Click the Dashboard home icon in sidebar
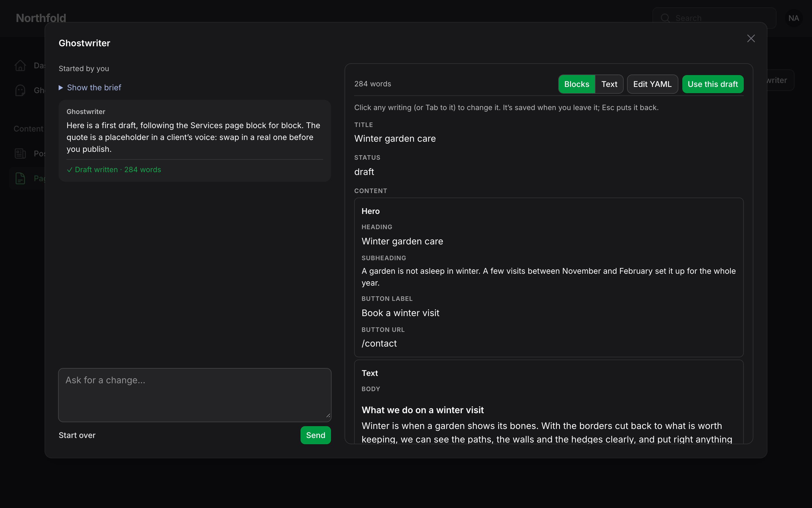Image resolution: width=812 pixels, height=508 pixels. [21, 65]
